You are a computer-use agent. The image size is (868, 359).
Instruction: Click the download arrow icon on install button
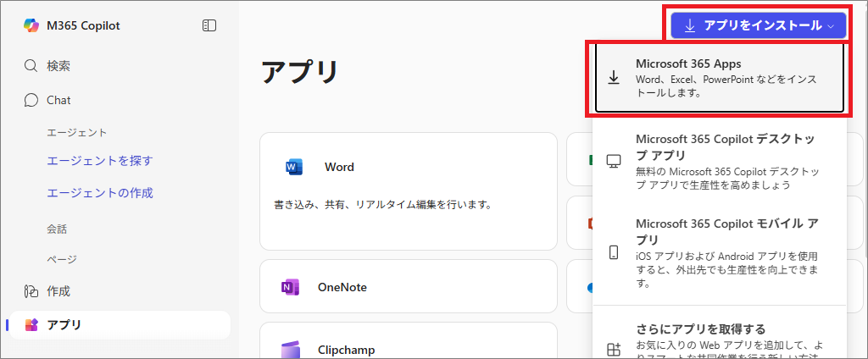coord(690,26)
